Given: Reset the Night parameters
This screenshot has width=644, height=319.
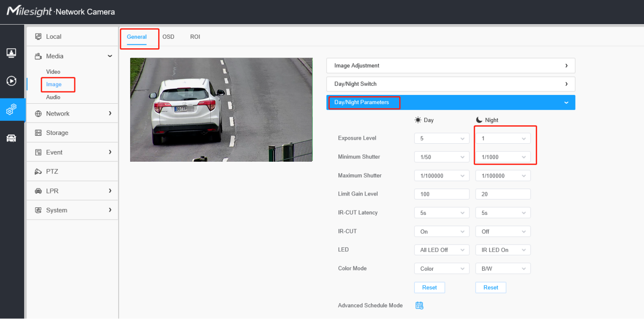Looking at the screenshot, I should pos(491,287).
